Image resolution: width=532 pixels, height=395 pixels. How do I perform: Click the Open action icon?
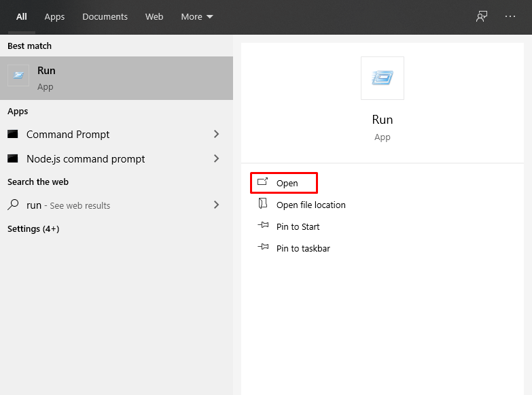pos(263,182)
